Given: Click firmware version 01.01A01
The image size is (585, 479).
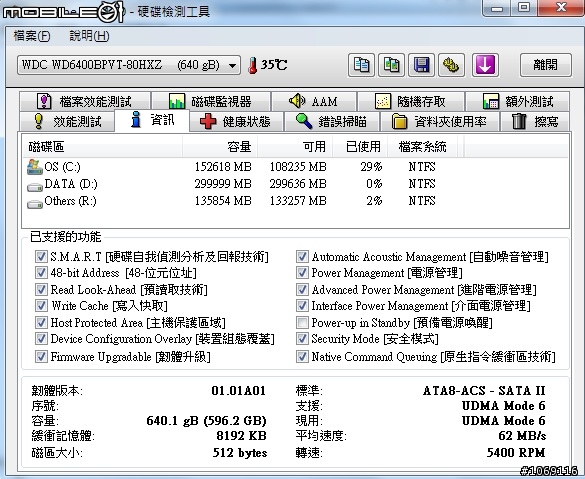Looking at the screenshot, I should [x=238, y=391].
